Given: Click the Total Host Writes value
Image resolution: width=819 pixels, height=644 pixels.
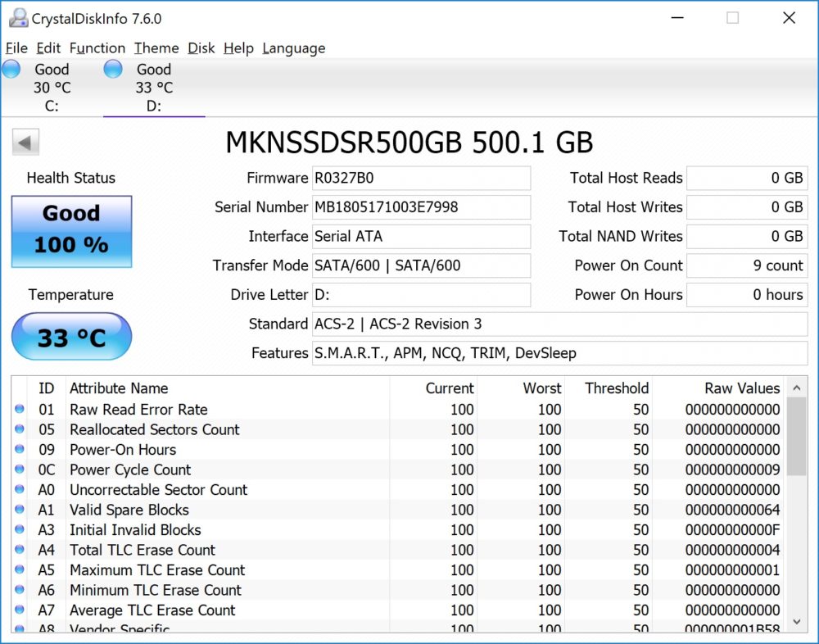Looking at the screenshot, I should (x=747, y=207).
